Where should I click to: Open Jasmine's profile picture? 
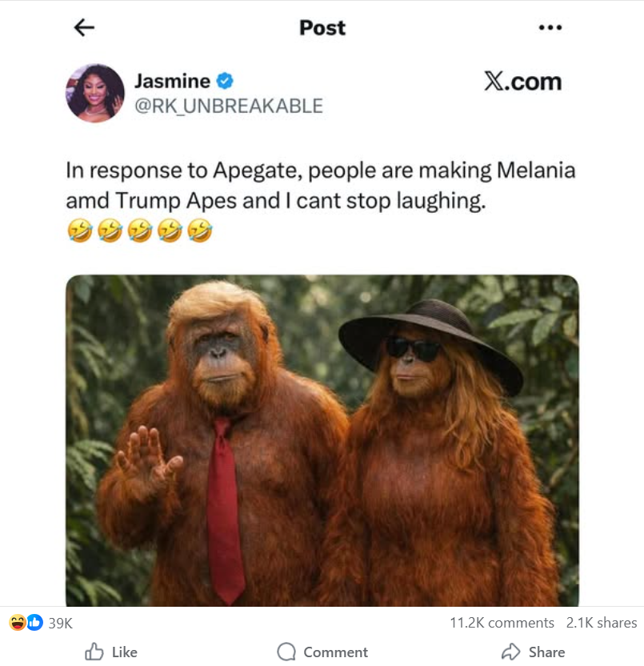point(95,93)
